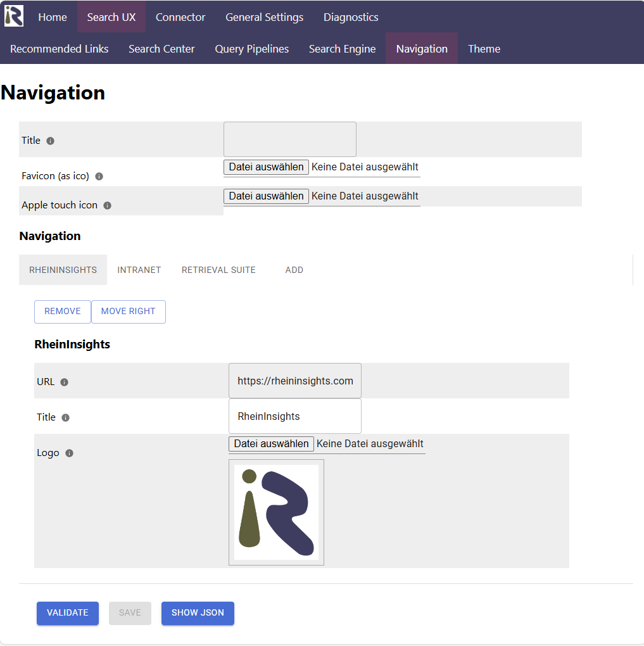The height and width of the screenshot is (646, 644).
Task: Click the ADD tab
Action: point(294,270)
